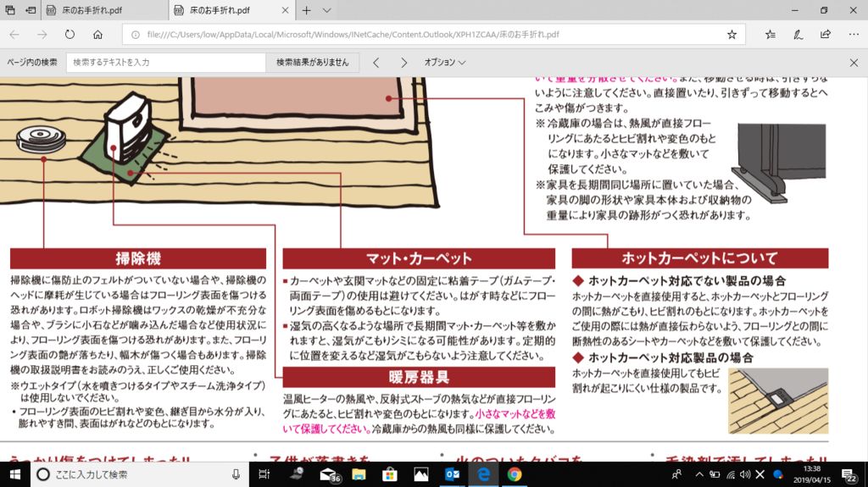
Task: Reload the page with the refresh icon
Action: point(70,35)
